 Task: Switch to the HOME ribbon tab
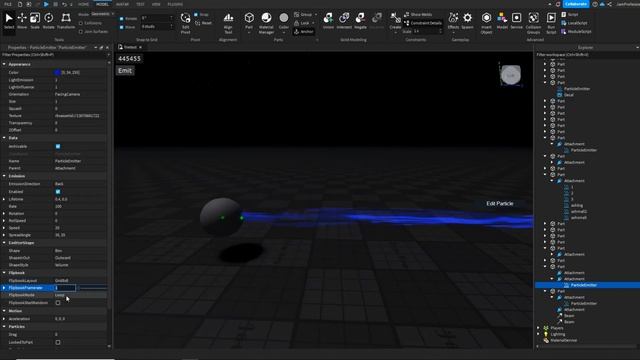point(83,4)
